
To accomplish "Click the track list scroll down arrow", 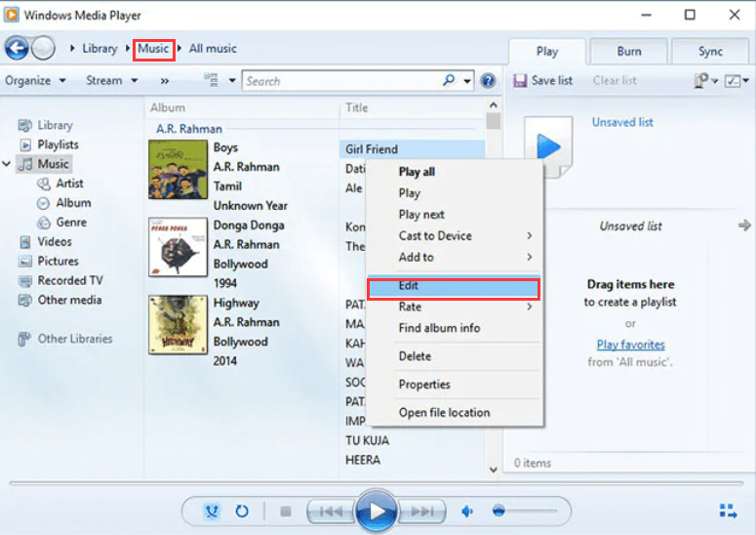I will coord(494,470).
